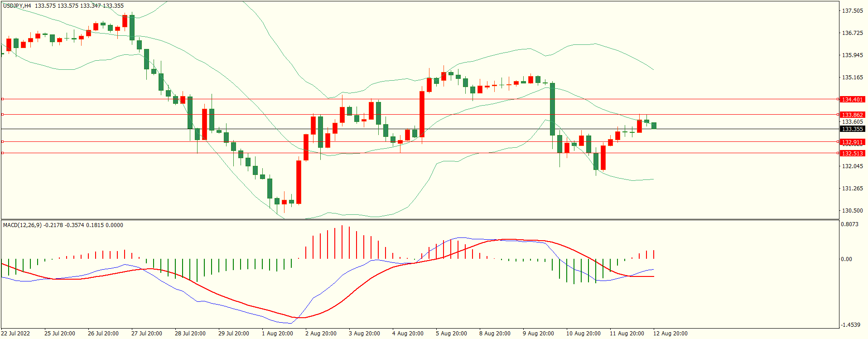The height and width of the screenshot is (339, 868).
Task: Click the 25 Jul 20:00 time label
Action: [60, 333]
